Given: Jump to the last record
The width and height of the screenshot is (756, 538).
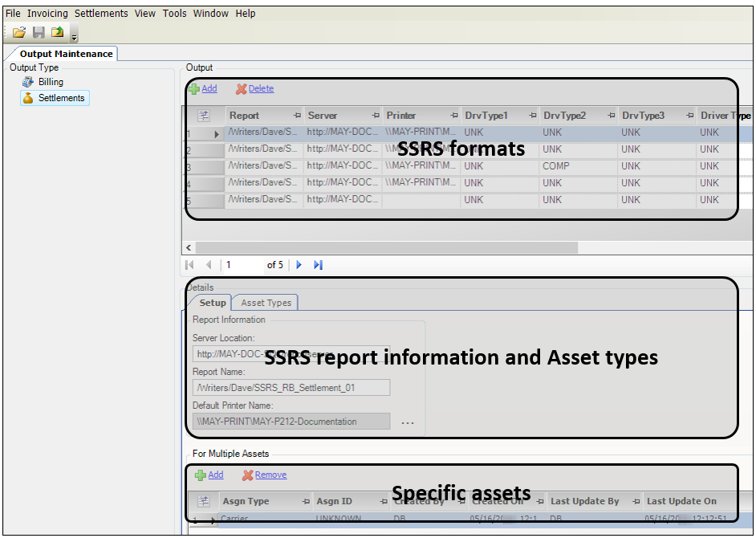Looking at the screenshot, I should pyautogui.click(x=319, y=265).
